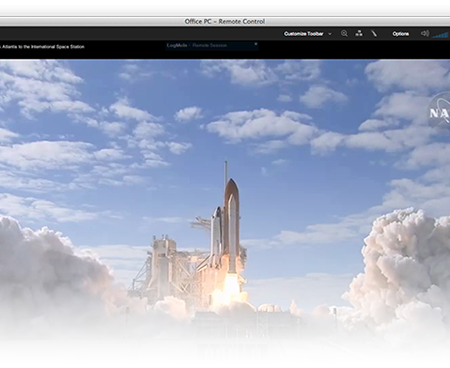The image size is (450, 368).
Task: Click the zoom magnifier icon in toolbar
Action: pos(344,33)
